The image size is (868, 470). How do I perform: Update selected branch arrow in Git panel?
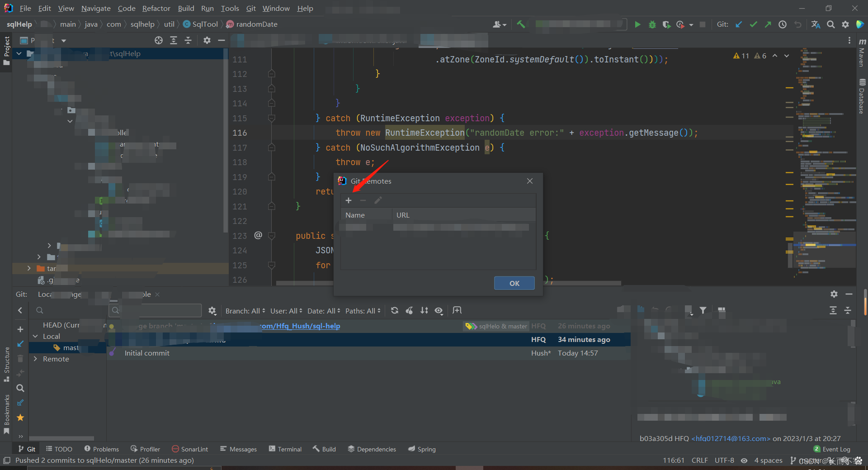click(20, 344)
